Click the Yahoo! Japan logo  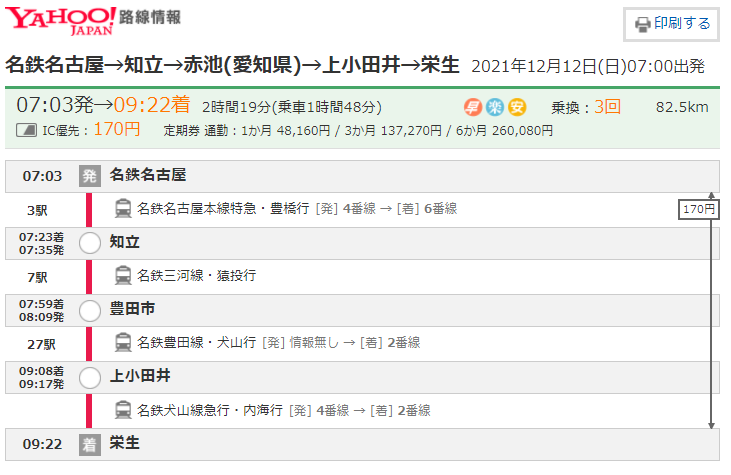60,21
